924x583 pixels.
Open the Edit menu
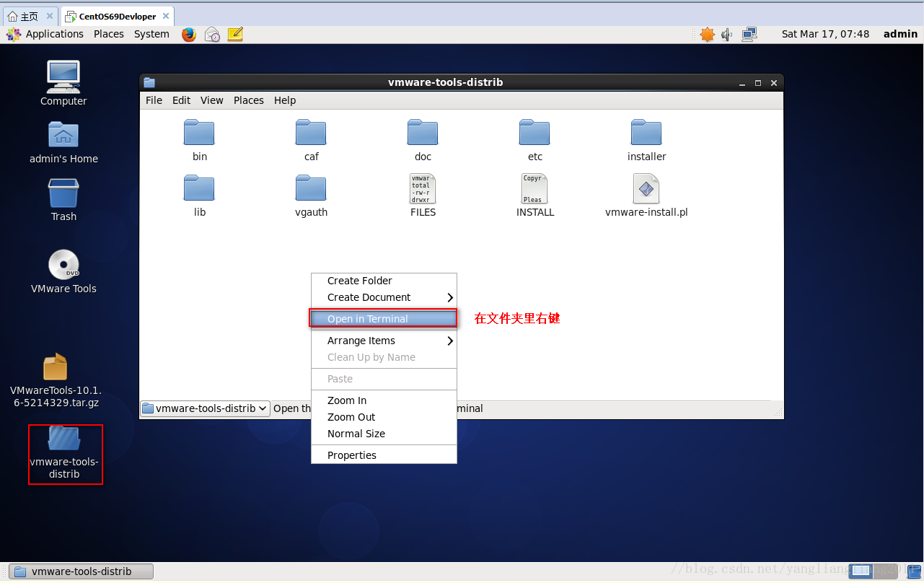[182, 100]
